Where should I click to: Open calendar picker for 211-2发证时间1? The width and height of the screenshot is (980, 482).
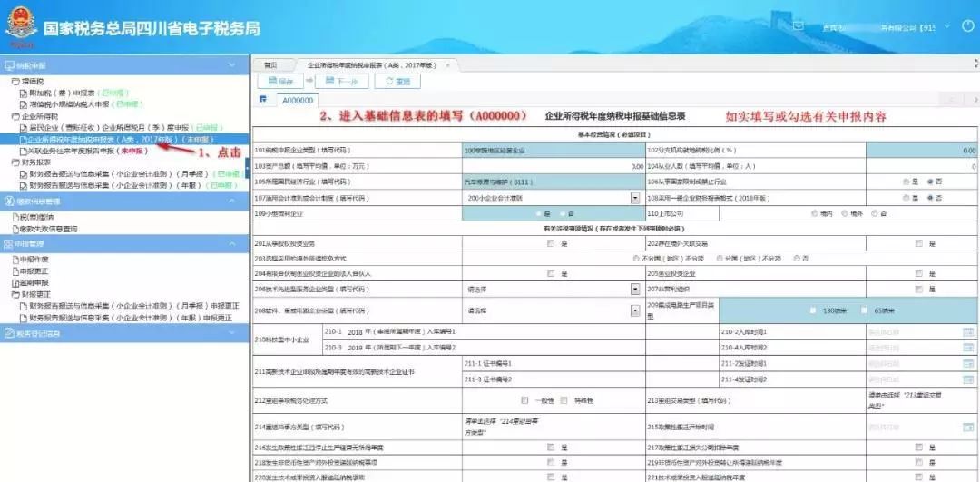point(968,363)
